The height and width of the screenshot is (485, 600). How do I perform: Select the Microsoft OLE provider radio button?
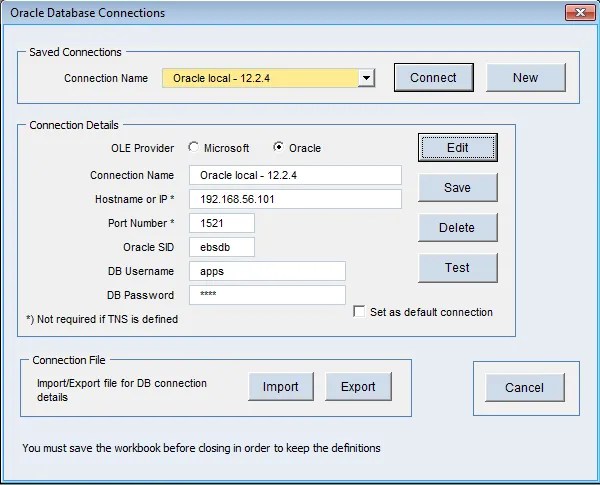pyautogui.click(x=194, y=147)
